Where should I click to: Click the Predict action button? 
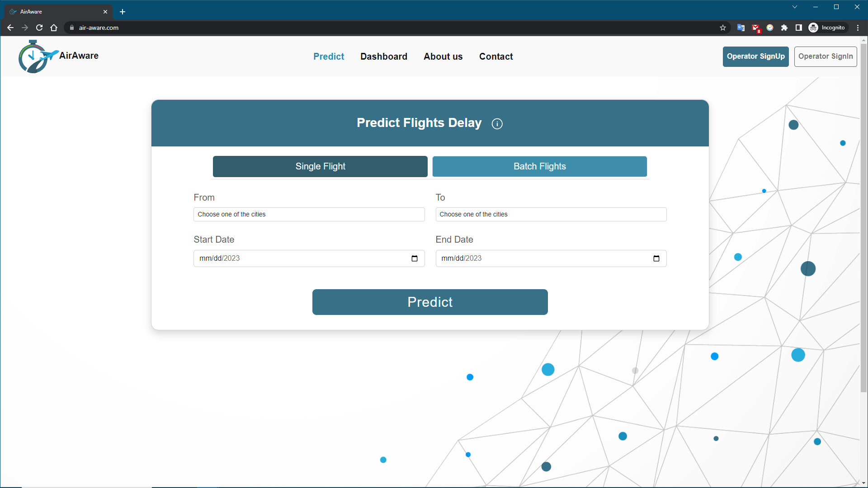[430, 301]
